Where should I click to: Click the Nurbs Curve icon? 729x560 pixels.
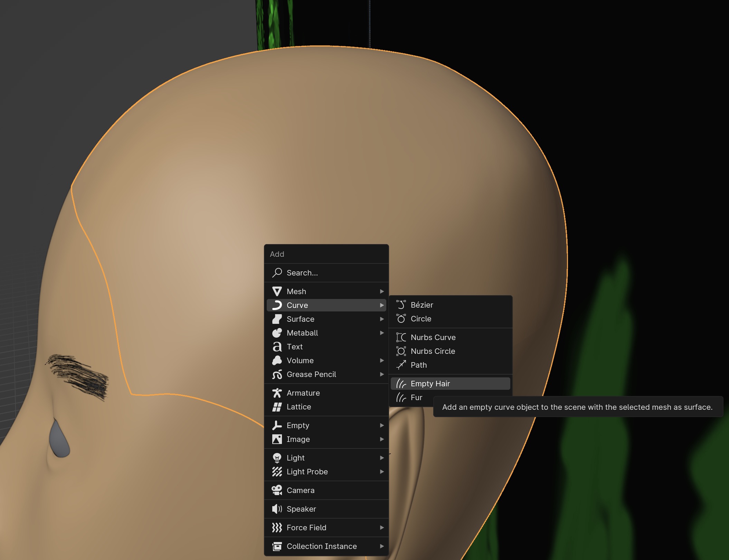pos(401,337)
